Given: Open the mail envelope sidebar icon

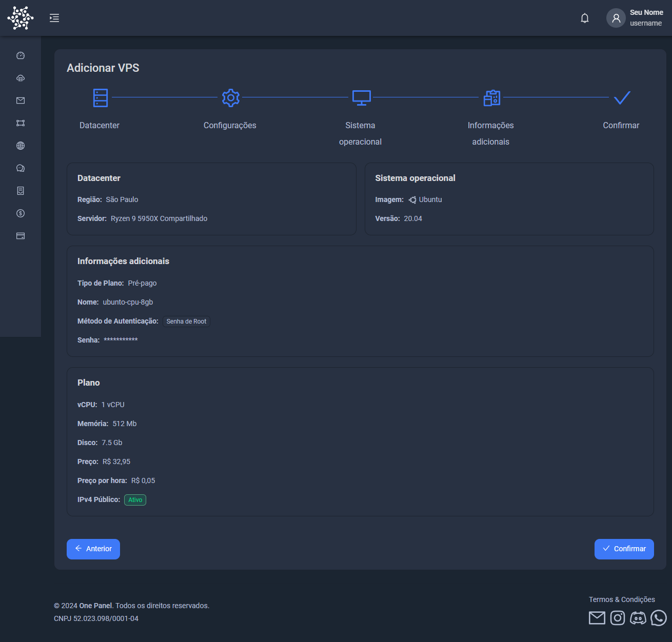Looking at the screenshot, I should pos(21,101).
